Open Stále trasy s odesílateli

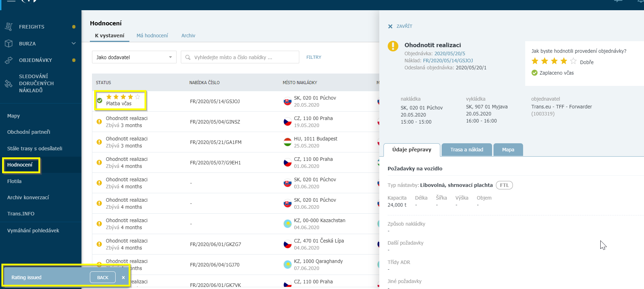[35, 149]
